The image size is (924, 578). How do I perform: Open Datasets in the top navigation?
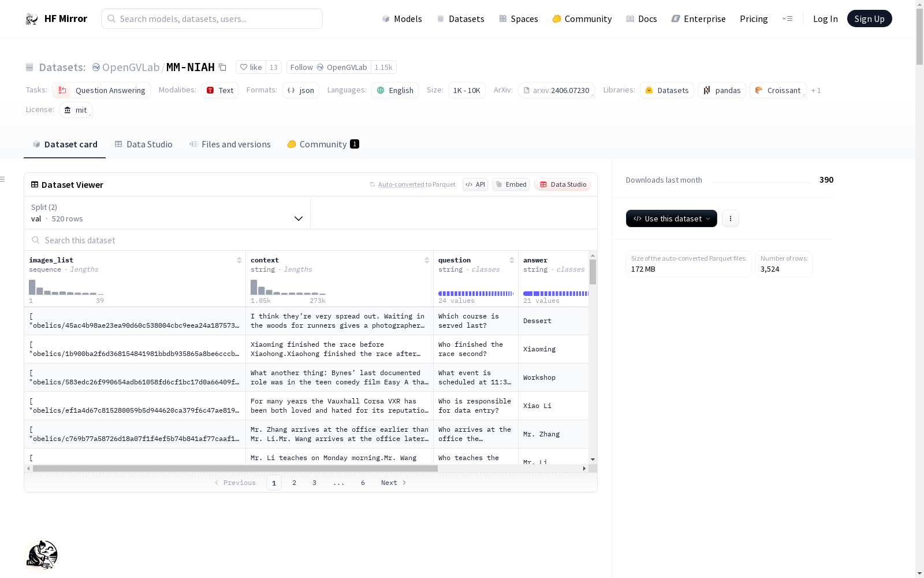pyautogui.click(x=460, y=18)
